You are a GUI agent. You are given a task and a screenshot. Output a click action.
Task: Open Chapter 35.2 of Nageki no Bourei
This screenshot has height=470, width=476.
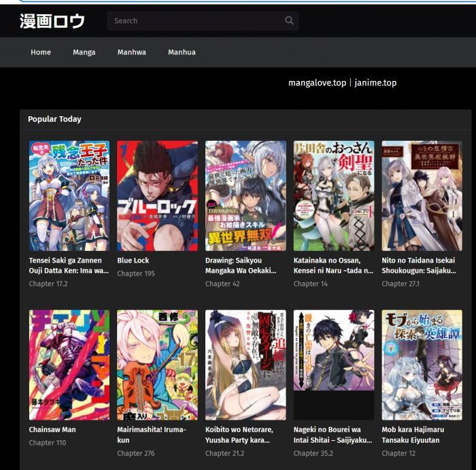coord(313,454)
